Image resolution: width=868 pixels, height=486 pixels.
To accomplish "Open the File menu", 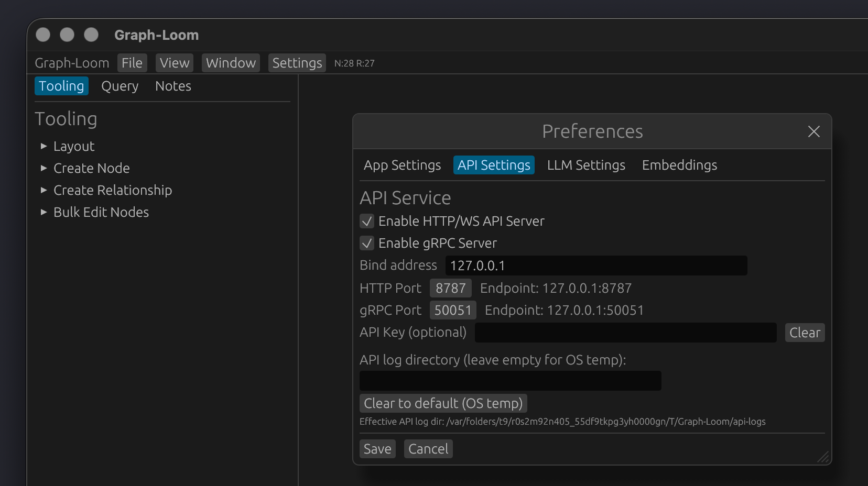I will [132, 63].
